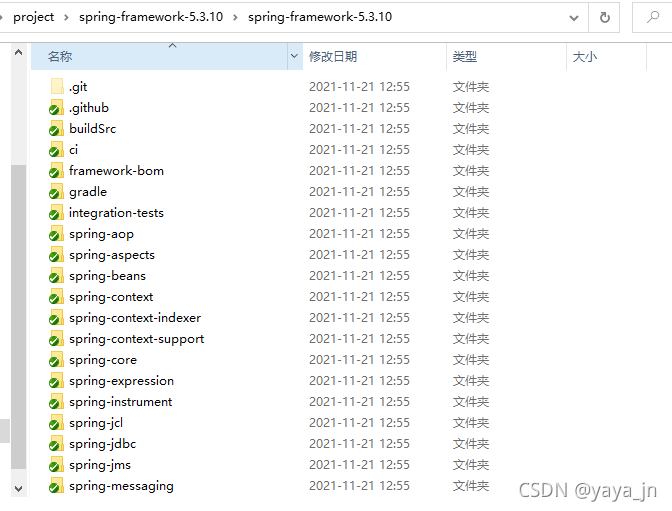Select the spring-context-indexer folder name
The height and width of the screenshot is (511, 672).
(135, 318)
